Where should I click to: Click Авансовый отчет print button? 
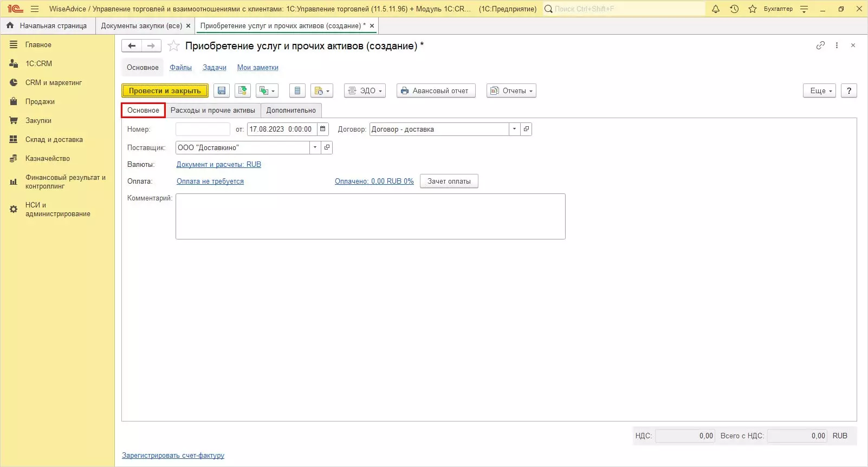click(436, 90)
